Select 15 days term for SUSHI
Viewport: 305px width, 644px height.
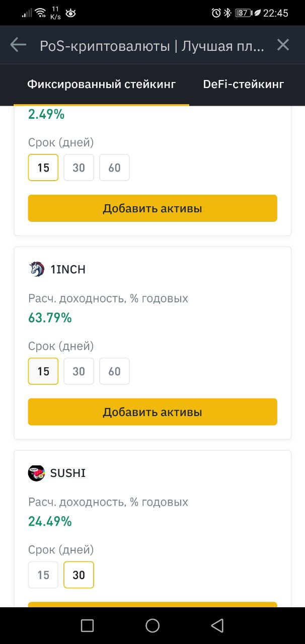(x=43, y=575)
